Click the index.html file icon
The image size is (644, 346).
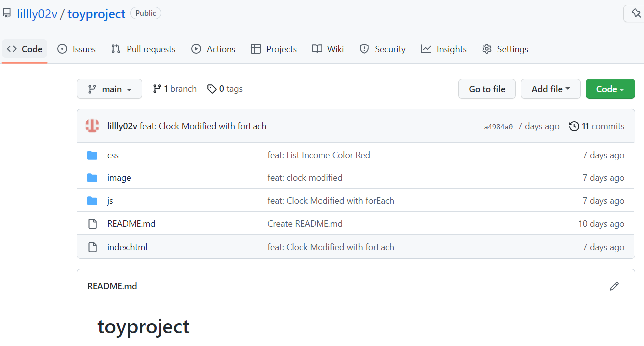92,247
